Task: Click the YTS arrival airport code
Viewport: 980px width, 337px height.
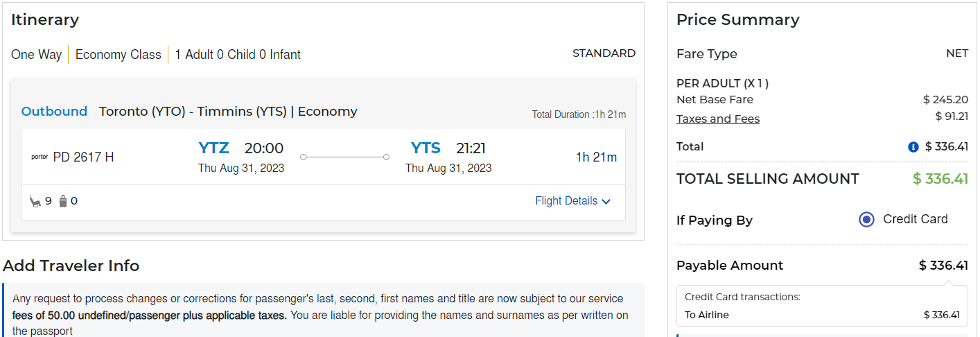Action: [x=426, y=148]
